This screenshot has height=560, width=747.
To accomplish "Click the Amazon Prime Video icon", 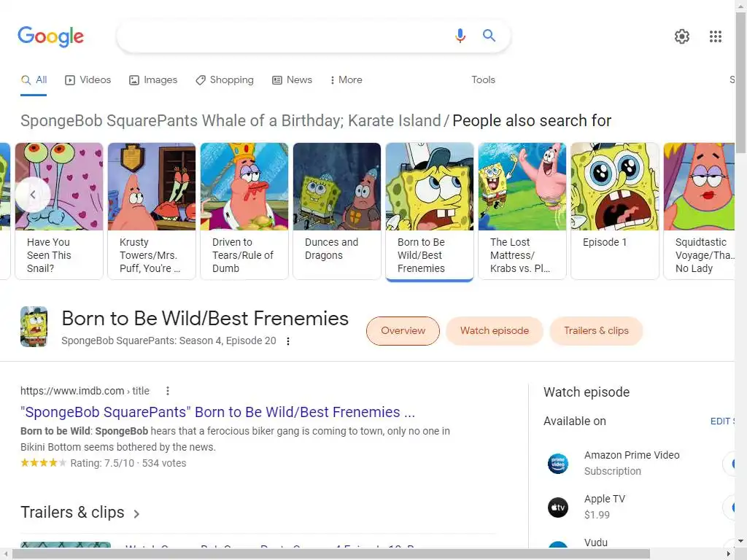I will tap(558, 463).
